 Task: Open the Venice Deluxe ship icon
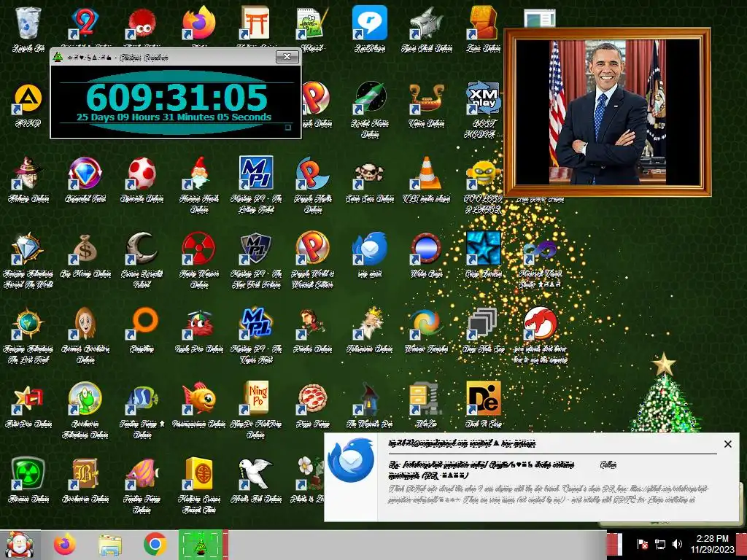click(x=426, y=98)
